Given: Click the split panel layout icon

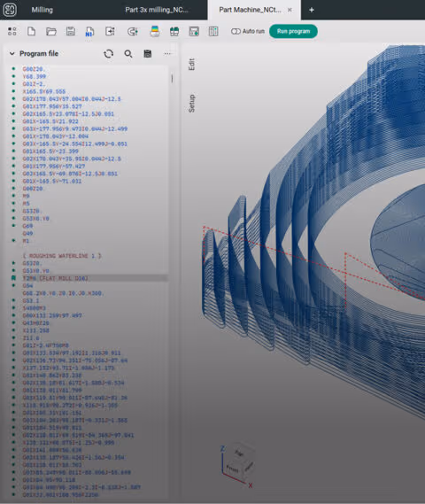Looking at the screenshot, I should click(x=213, y=31).
